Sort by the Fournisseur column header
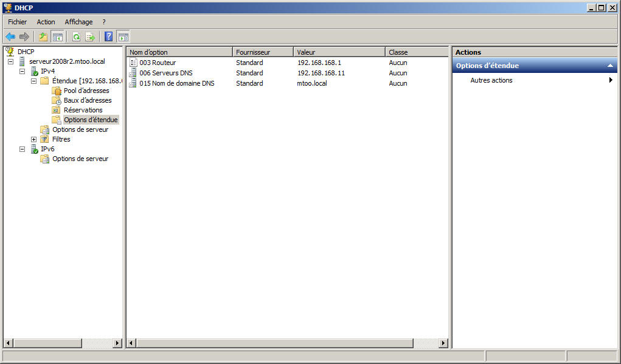This screenshot has width=621, height=364. 263,52
